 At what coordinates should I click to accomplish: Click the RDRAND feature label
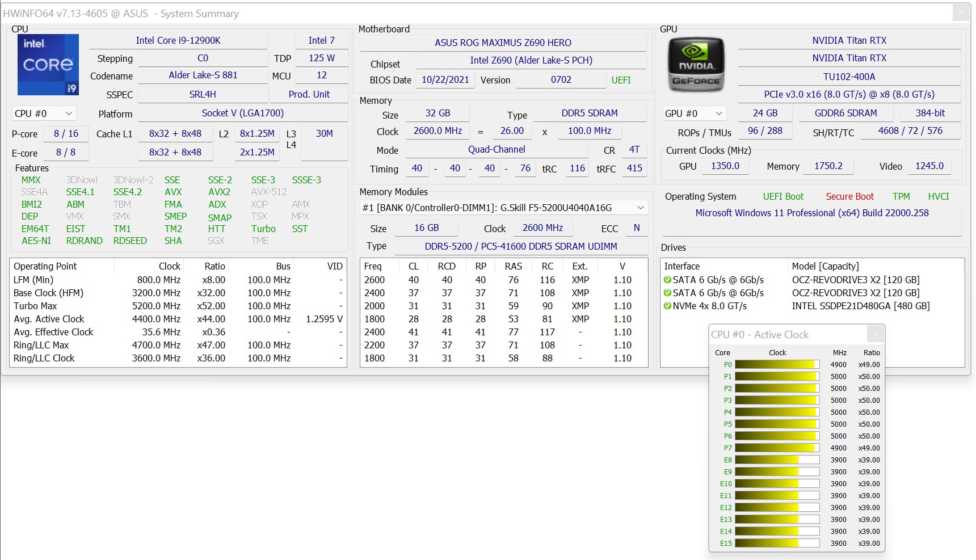[85, 241]
